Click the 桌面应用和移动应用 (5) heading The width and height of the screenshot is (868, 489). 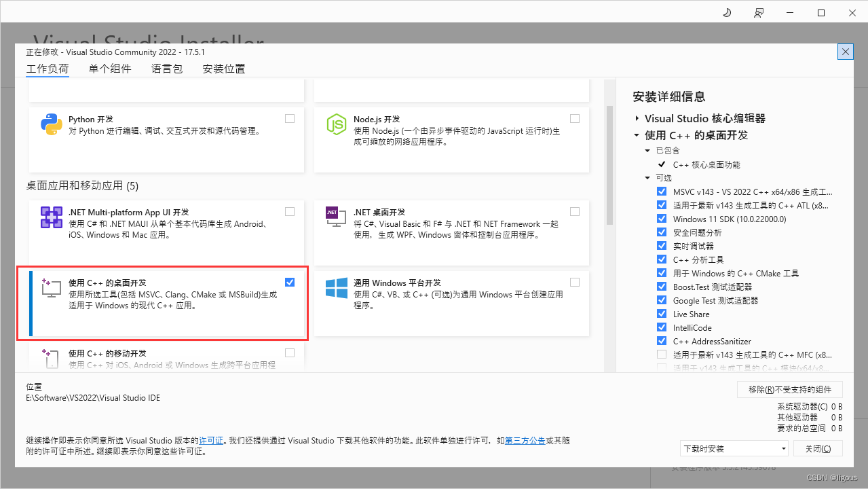click(82, 185)
